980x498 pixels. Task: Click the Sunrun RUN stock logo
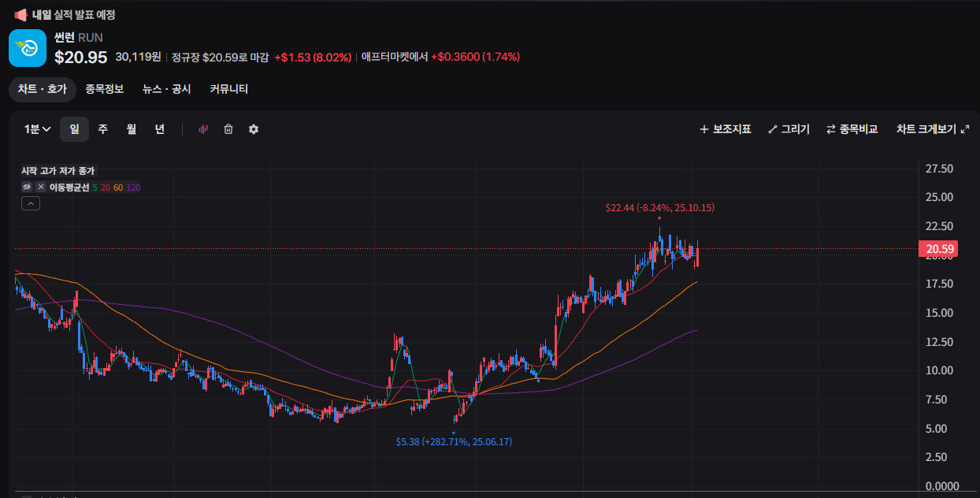28,48
